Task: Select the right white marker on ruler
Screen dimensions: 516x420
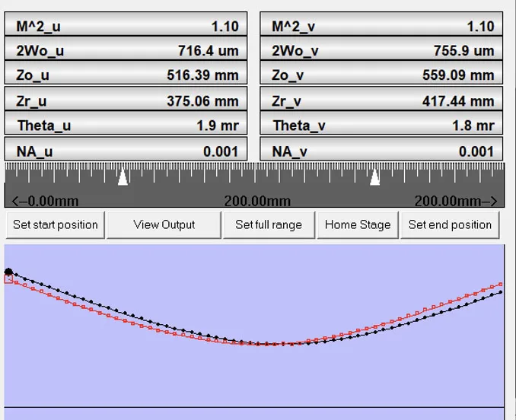Action: click(374, 177)
